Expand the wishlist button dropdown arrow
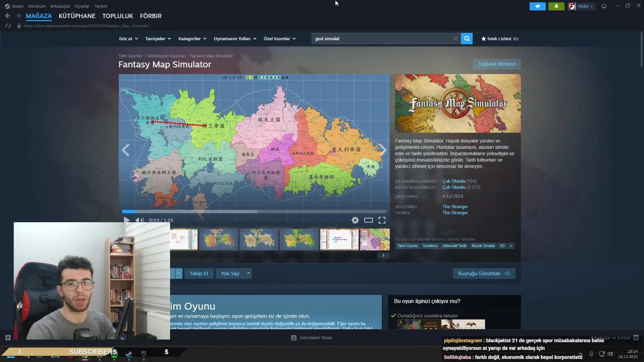Viewport: 644px width, 362px height. point(179,274)
